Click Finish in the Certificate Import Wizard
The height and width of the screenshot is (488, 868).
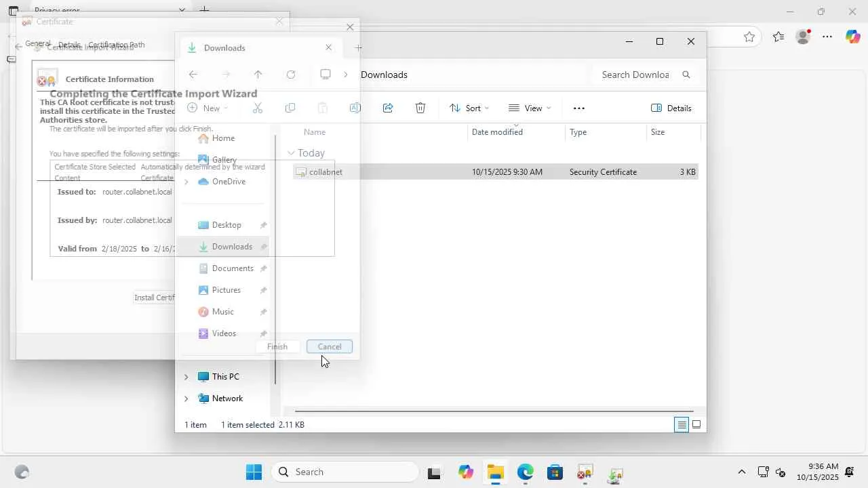click(277, 346)
